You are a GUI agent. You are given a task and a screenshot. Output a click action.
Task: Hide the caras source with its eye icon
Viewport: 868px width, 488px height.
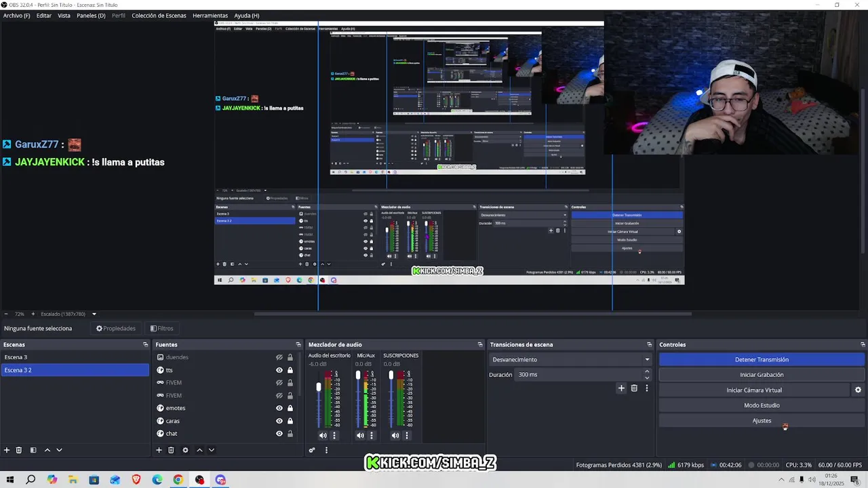[x=279, y=421]
